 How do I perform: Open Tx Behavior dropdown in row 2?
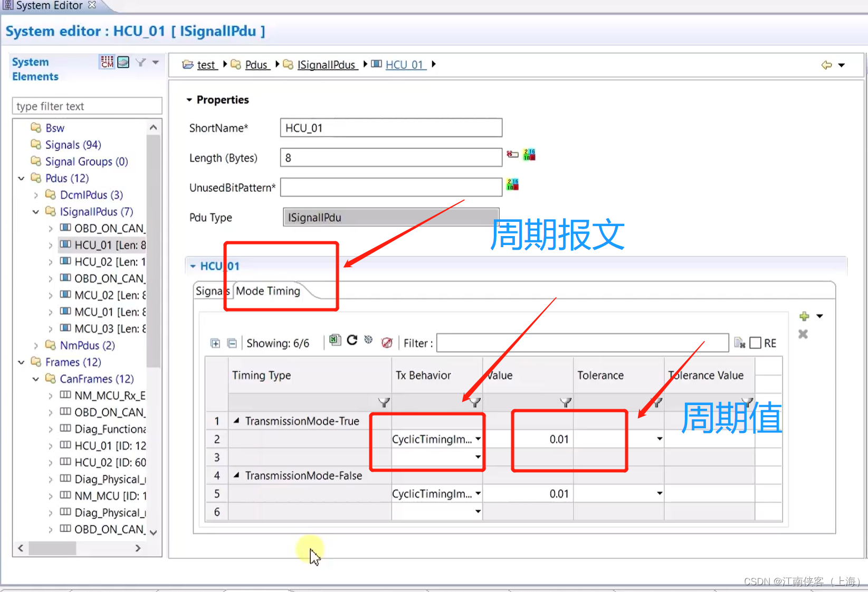coord(478,439)
